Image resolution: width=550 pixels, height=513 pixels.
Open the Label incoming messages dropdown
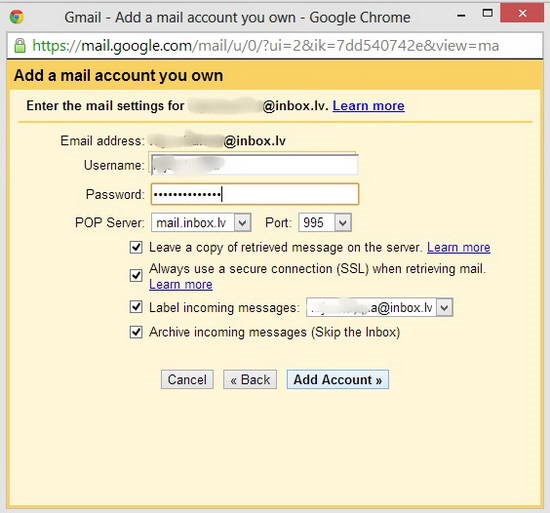380,308
